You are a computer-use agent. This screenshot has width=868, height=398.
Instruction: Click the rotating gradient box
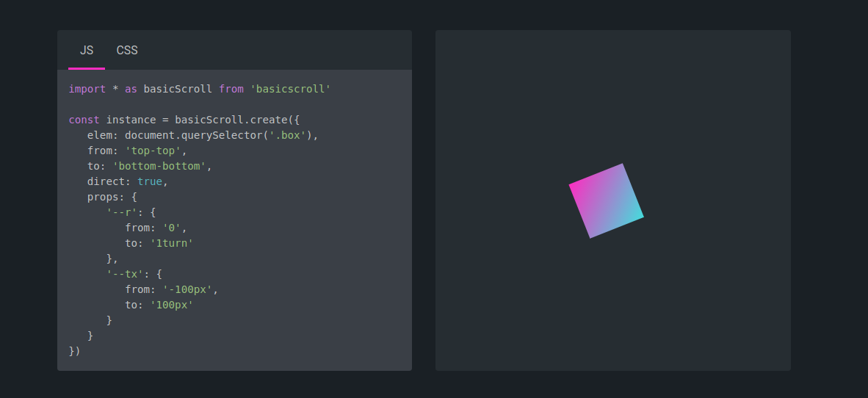[x=606, y=201]
